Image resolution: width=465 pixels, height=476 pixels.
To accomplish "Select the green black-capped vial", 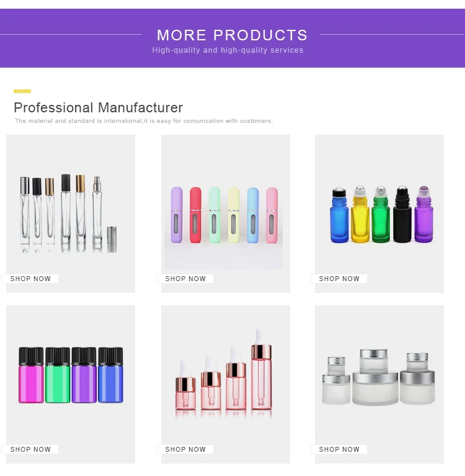I will point(58,375).
